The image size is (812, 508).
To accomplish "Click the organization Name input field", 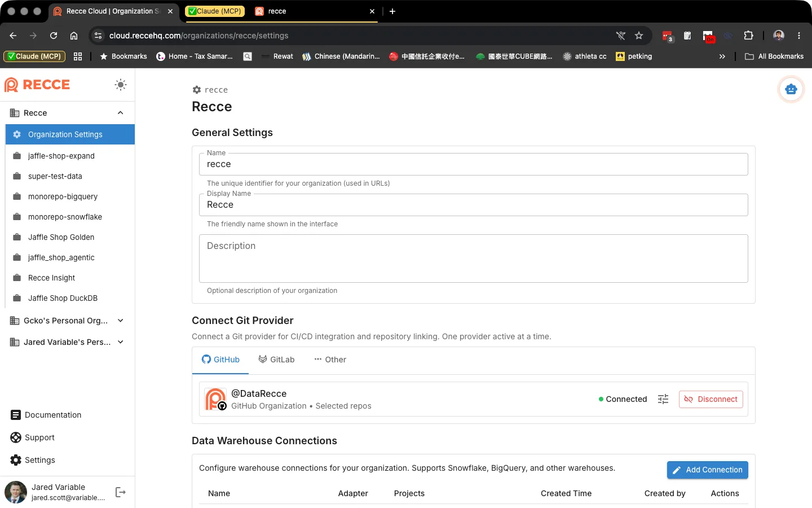I will 474,164.
